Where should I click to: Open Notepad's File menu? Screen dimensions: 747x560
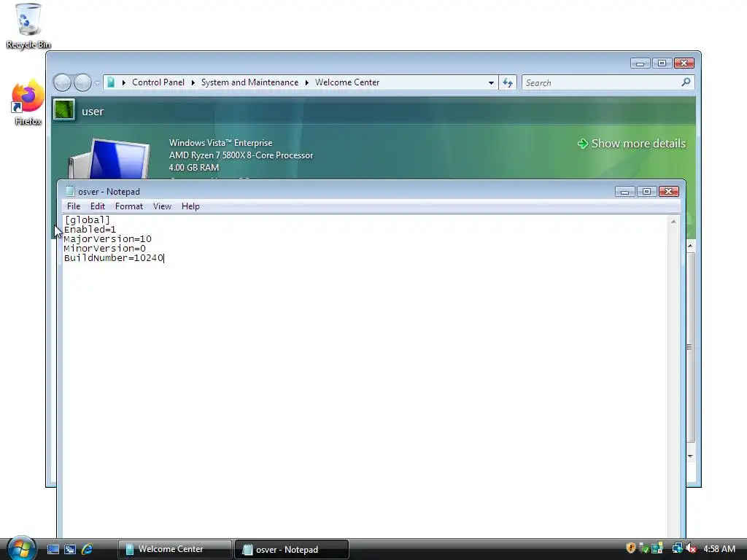point(74,206)
